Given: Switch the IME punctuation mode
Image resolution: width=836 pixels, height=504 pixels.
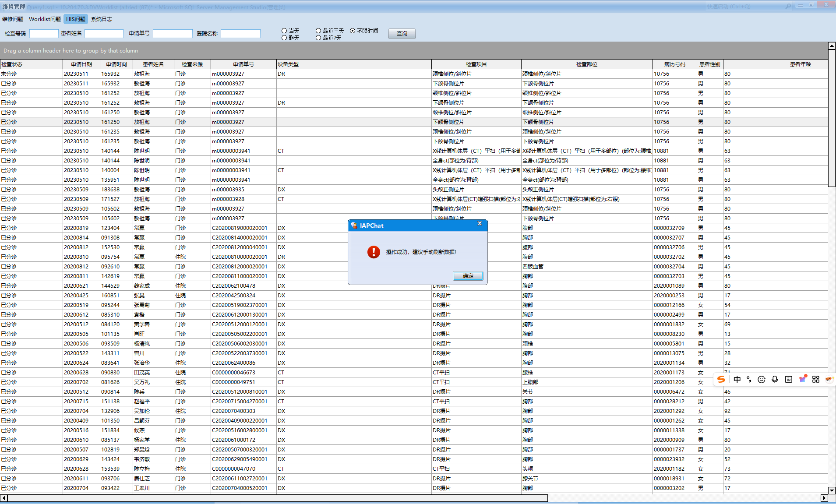Looking at the screenshot, I should point(749,379).
